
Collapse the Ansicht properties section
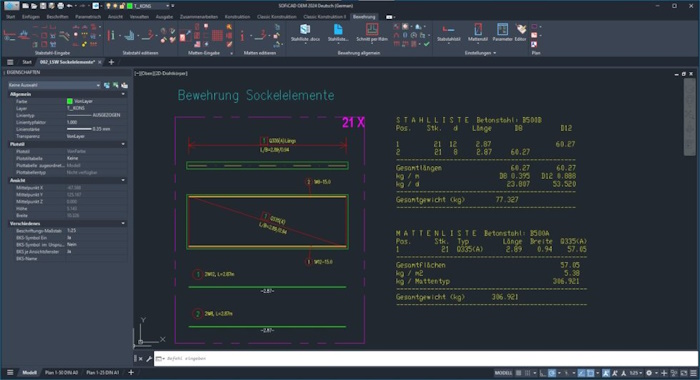click(123, 180)
